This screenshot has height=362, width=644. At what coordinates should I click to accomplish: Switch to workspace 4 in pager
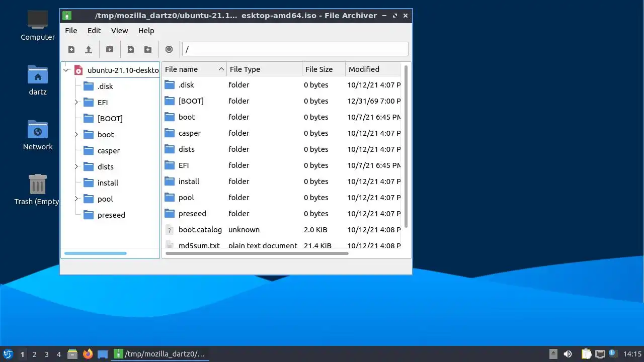tap(59, 354)
